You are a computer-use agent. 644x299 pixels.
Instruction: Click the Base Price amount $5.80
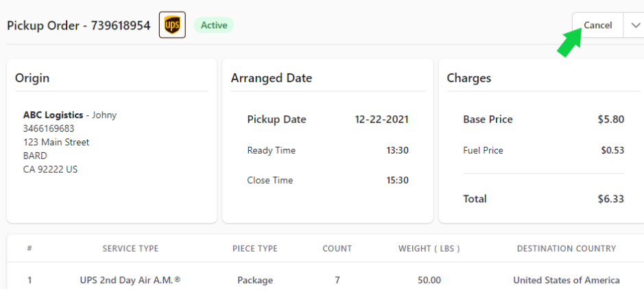click(610, 119)
